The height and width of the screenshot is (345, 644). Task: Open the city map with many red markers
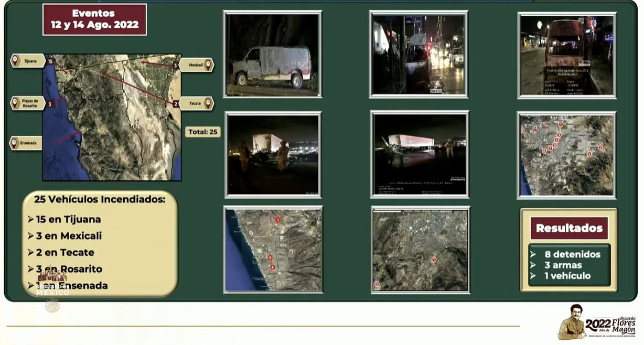click(x=566, y=155)
